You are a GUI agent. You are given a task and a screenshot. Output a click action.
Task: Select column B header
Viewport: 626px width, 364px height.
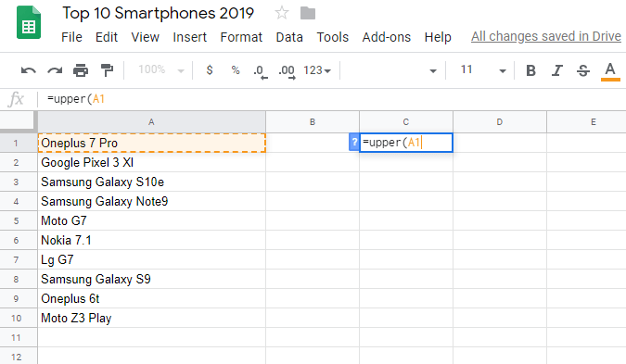click(313, 122)
